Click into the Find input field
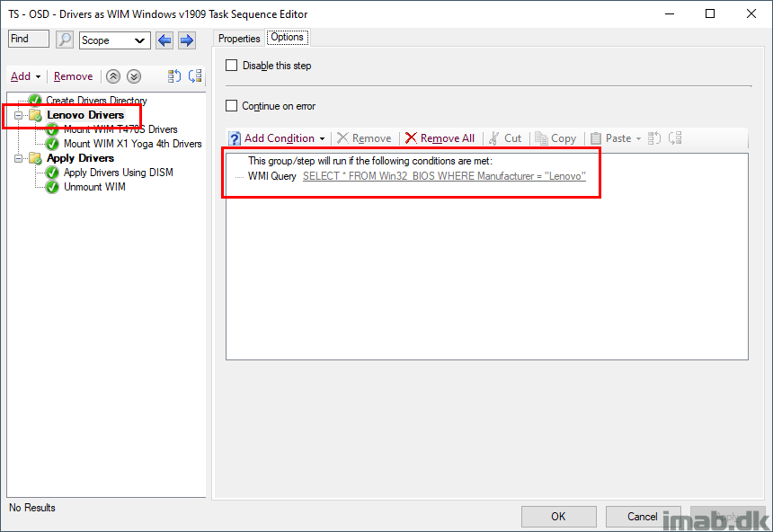This screenshot has height=532, width=773. [29, 39]
